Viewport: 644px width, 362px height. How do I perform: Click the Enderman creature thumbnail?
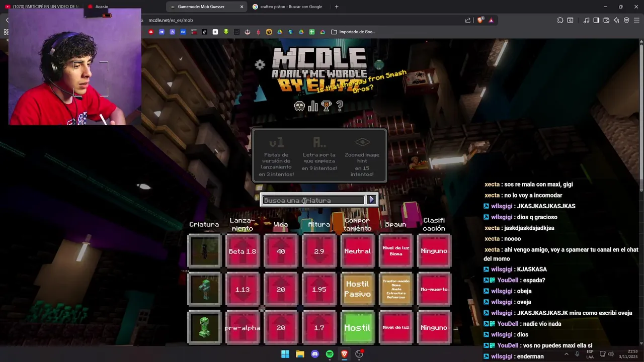(x=204, y=251)
